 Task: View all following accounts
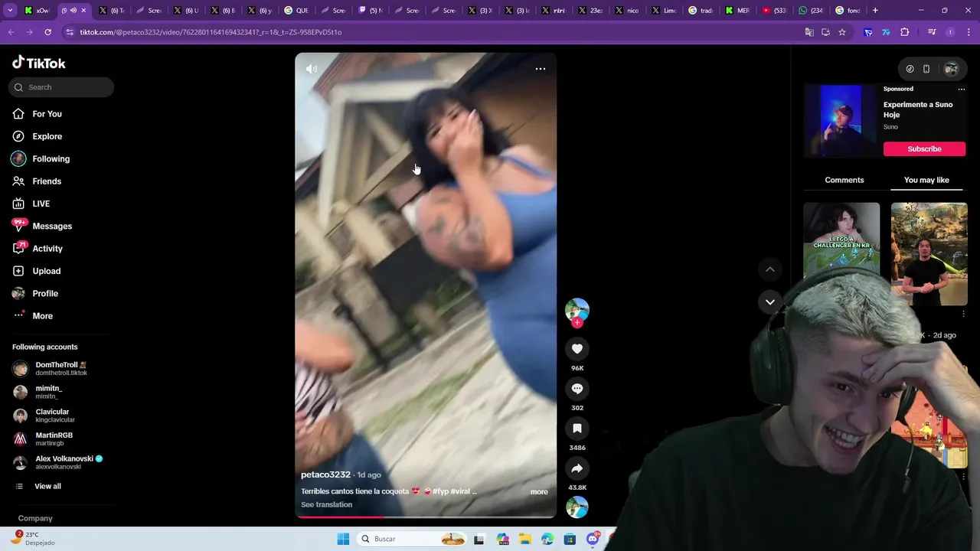(47, 486)
